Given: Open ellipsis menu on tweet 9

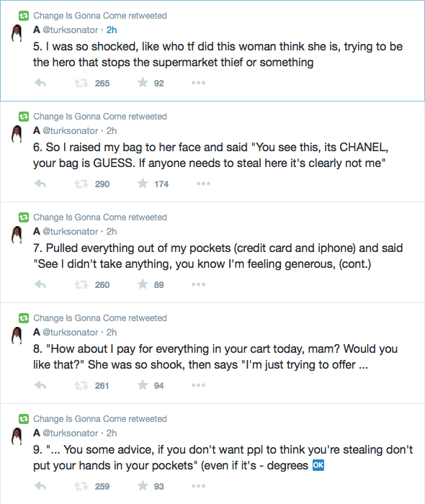Looking at the screenshot, I should [198, 486].
